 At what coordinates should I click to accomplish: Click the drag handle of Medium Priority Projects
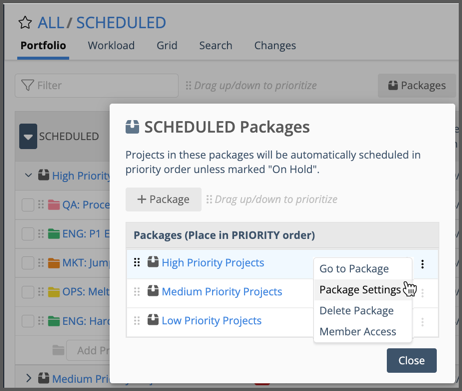137,292
